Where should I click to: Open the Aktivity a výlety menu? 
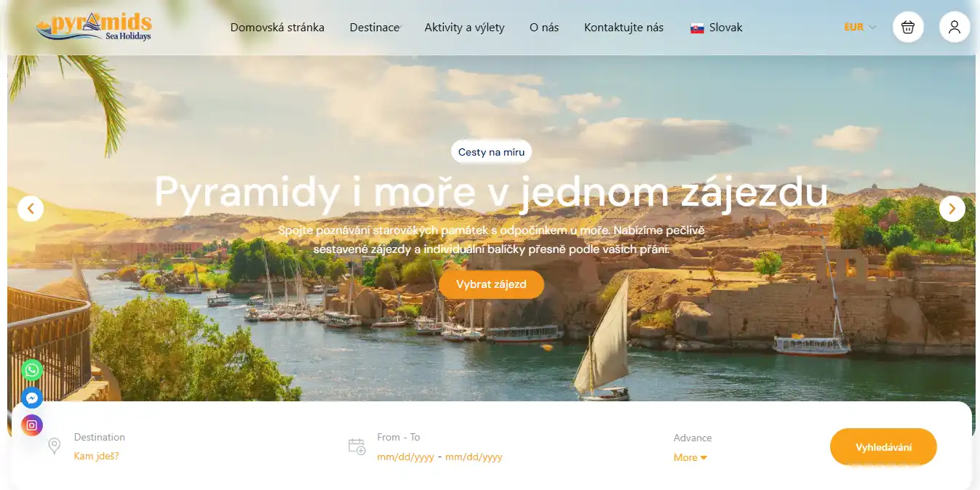pos(464,28)
